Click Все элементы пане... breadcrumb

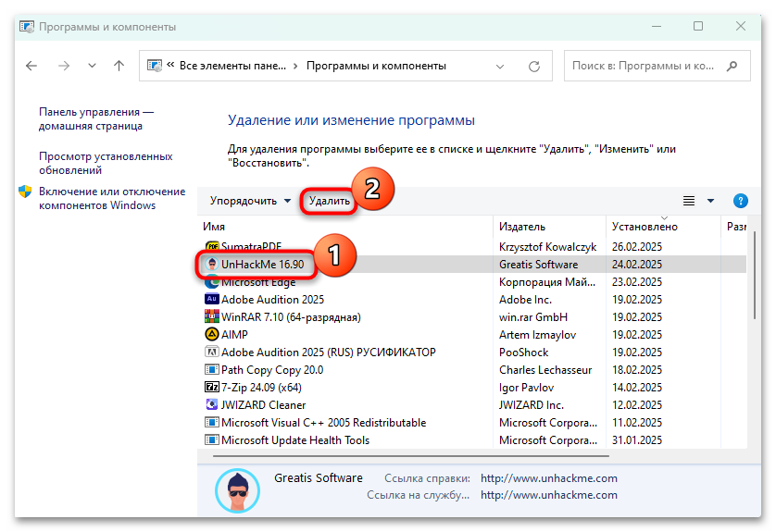(232, 66)
